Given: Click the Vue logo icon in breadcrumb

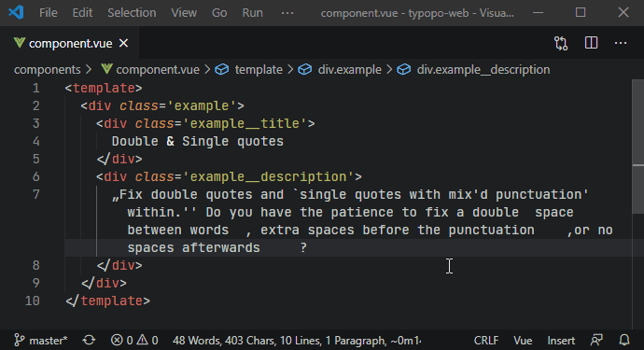Looking at the screenshot, I should coord(106,69).
